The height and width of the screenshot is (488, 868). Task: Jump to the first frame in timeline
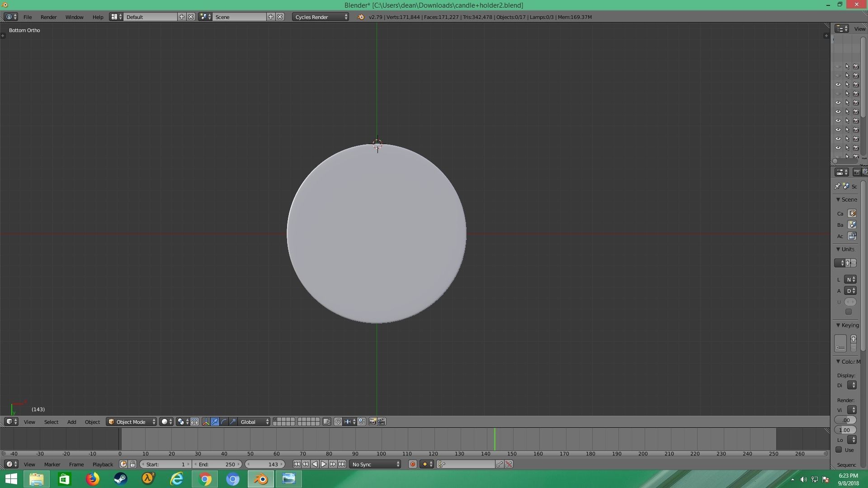[297, 465]
